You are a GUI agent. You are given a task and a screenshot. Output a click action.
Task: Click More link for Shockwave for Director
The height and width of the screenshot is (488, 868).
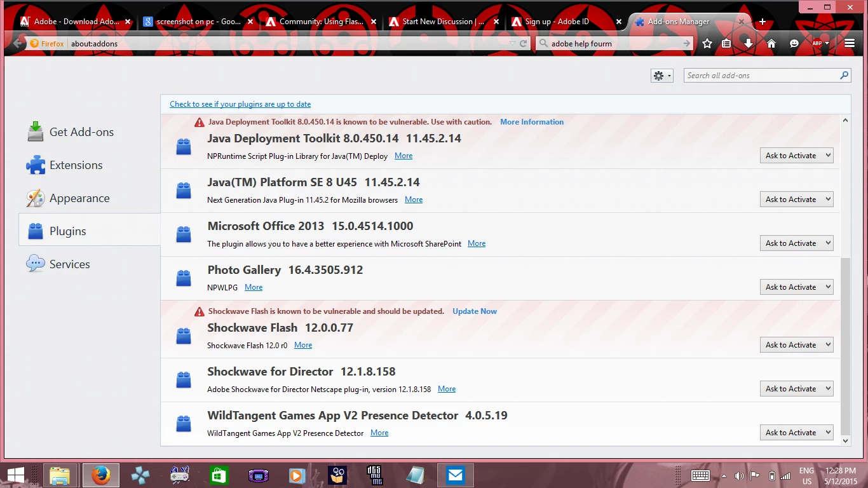tap(447, 389)
